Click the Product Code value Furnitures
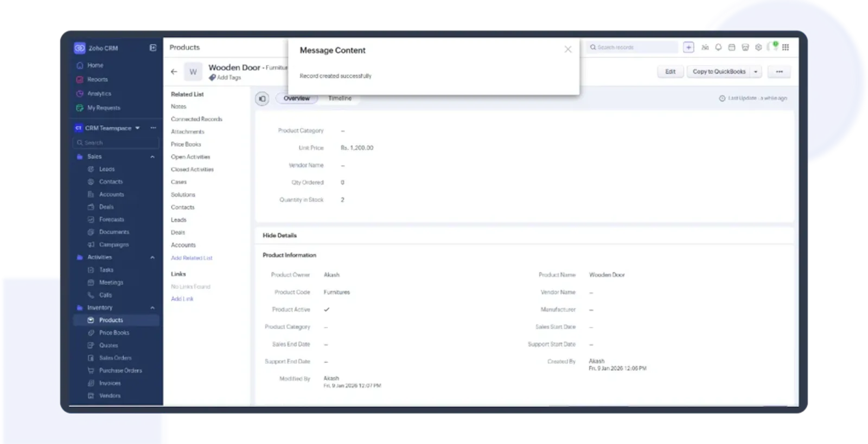This screenshot has height=444, width=868. point(337,292)
